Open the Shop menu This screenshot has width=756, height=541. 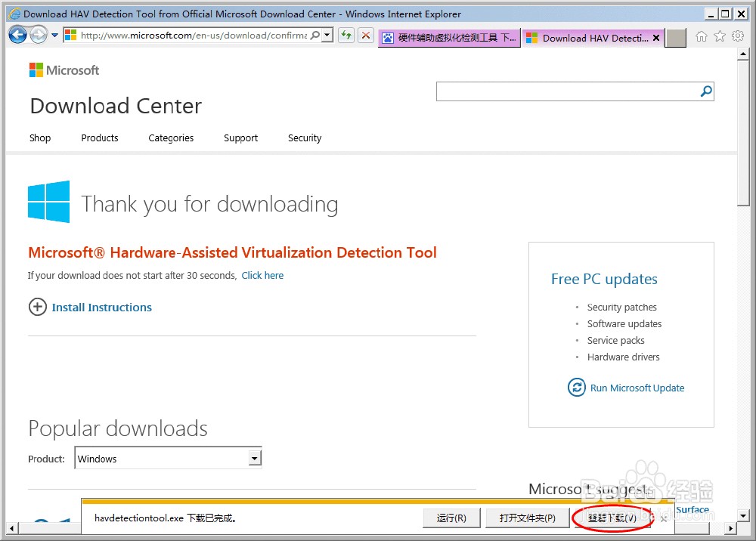point(40,138)
